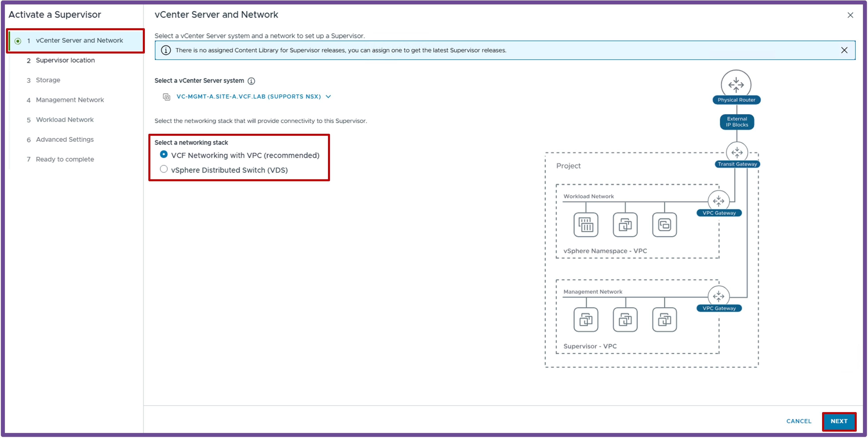Select VCF Networking with VPC radio button
The image size is (868, 438).
pyautogui.click(x=163, y=154)
